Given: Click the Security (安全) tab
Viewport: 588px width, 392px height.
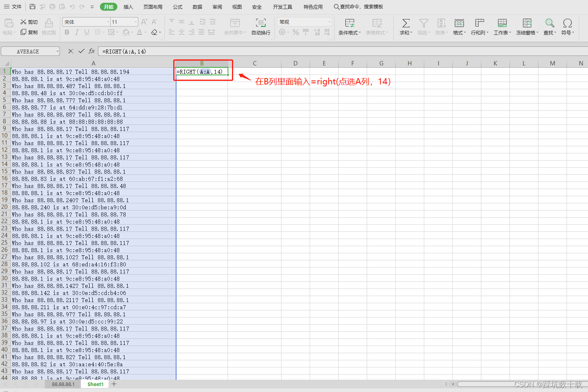Looking at the screenshot, I should click(257, 7).
